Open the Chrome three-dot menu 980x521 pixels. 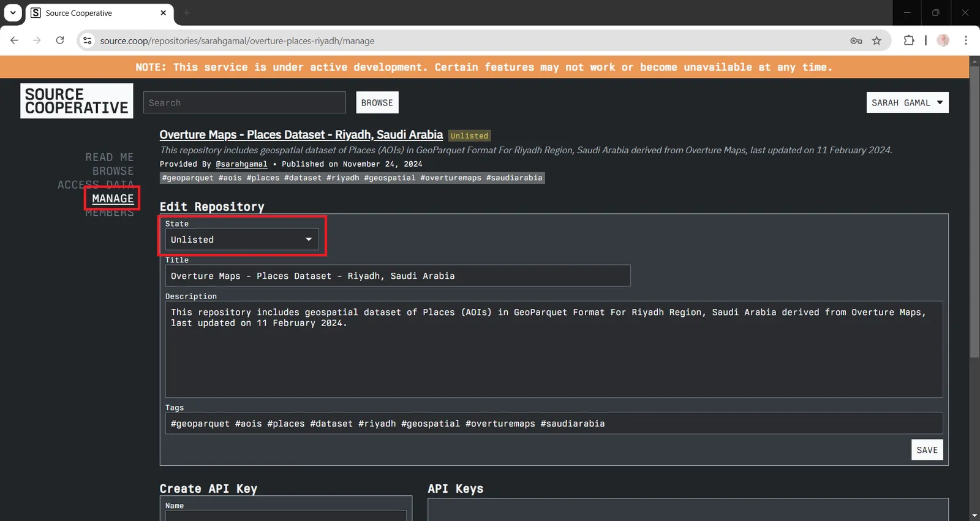pos(966,40)
